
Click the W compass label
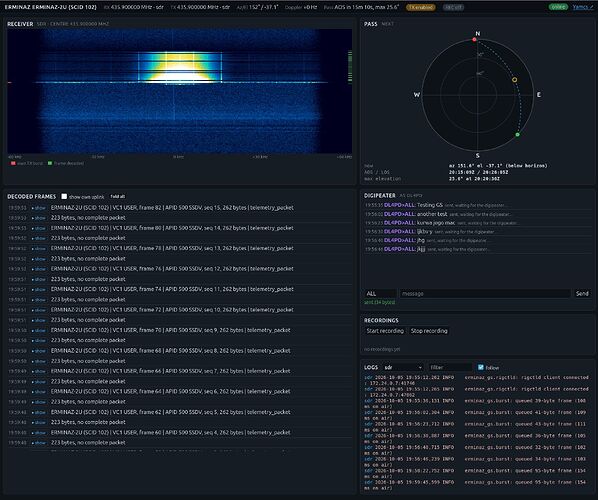click(x=417, y=95)
